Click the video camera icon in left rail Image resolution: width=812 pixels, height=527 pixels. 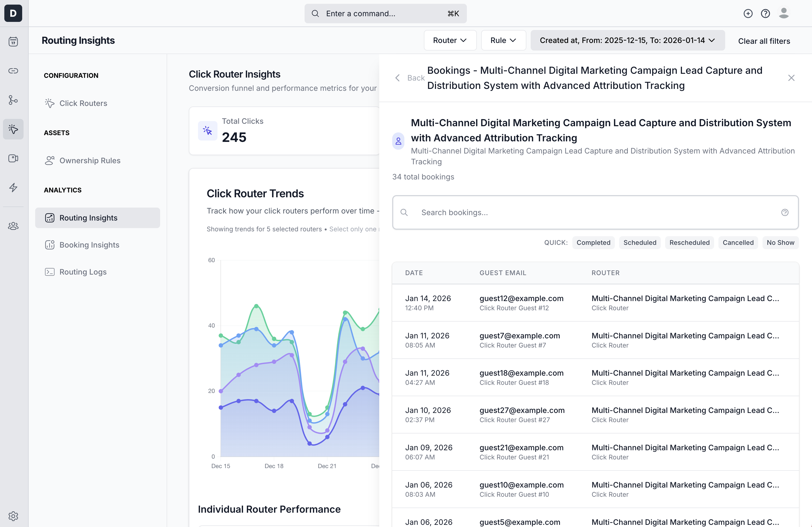[13, 158]
